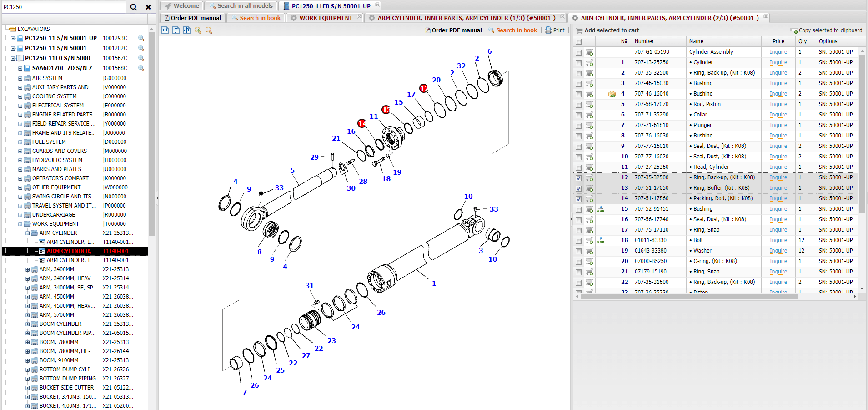Switch to Welcome tab
The height and width of the screenshot is (410, 868).
[x=181, y=6]
